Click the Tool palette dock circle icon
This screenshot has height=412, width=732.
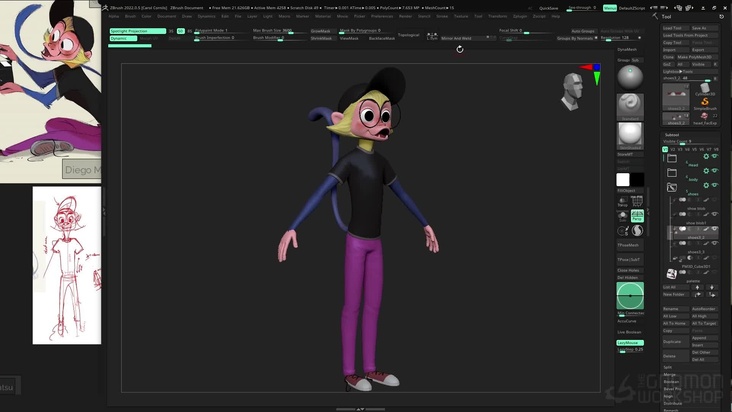coord(721,16)
